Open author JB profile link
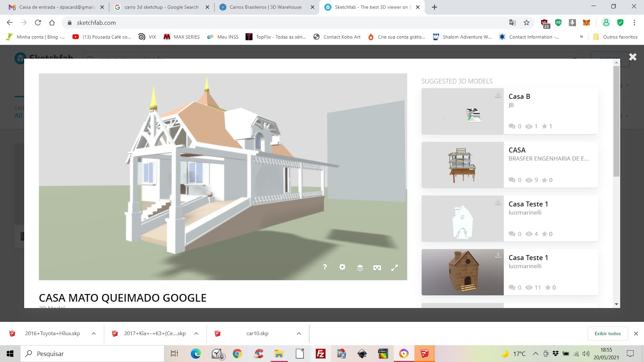The image size is (644, 362). tap(511, 105)
